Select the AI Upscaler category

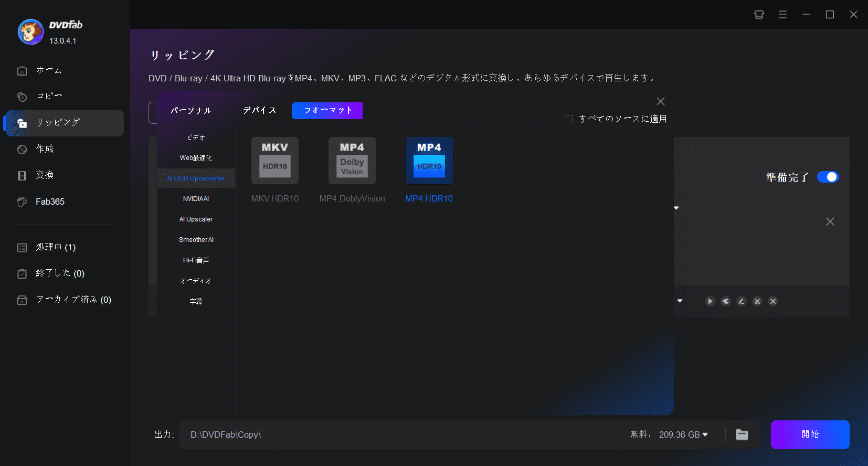pos(196,219)
